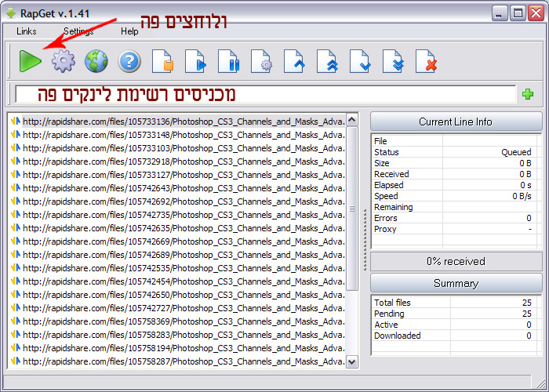
Task: Click the Proxy row in Current Line Info
Action: (x=454, y=229)
